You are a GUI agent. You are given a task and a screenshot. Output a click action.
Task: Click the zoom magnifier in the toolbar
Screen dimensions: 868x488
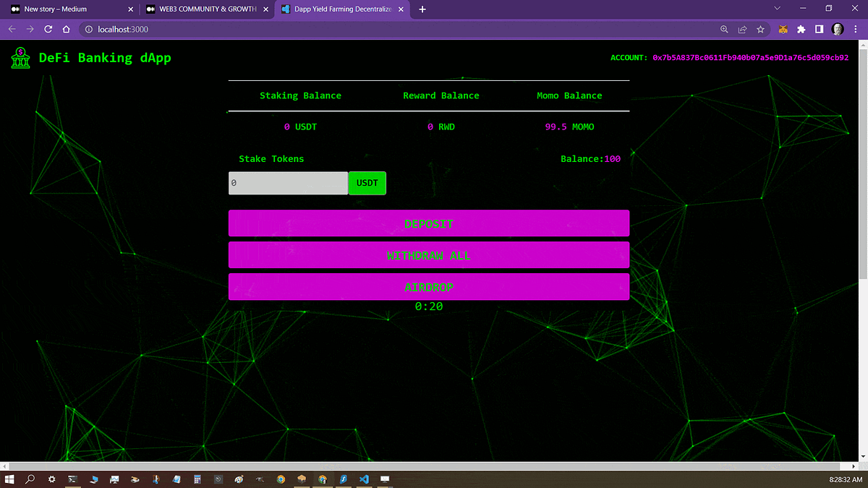click(x=724, y=29)
